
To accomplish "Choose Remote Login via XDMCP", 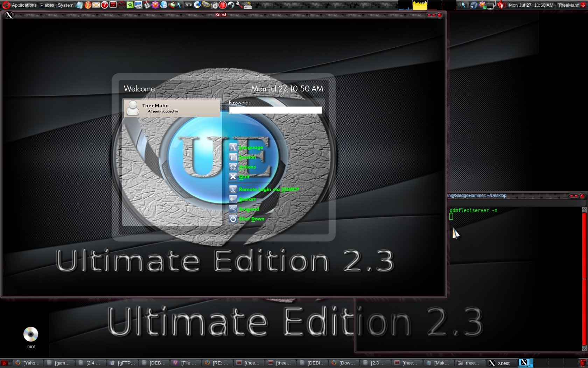I will pos(269,190).
